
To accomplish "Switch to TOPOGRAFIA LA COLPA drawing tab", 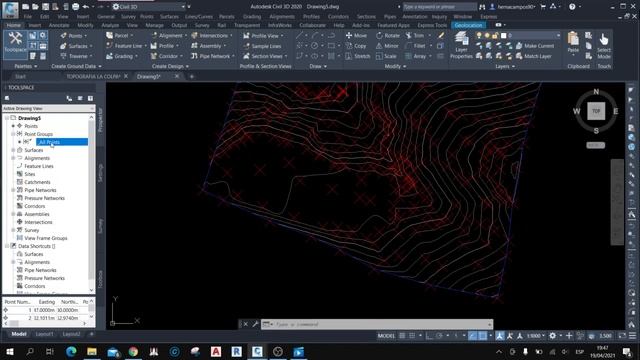I will [x=93, y=76].
